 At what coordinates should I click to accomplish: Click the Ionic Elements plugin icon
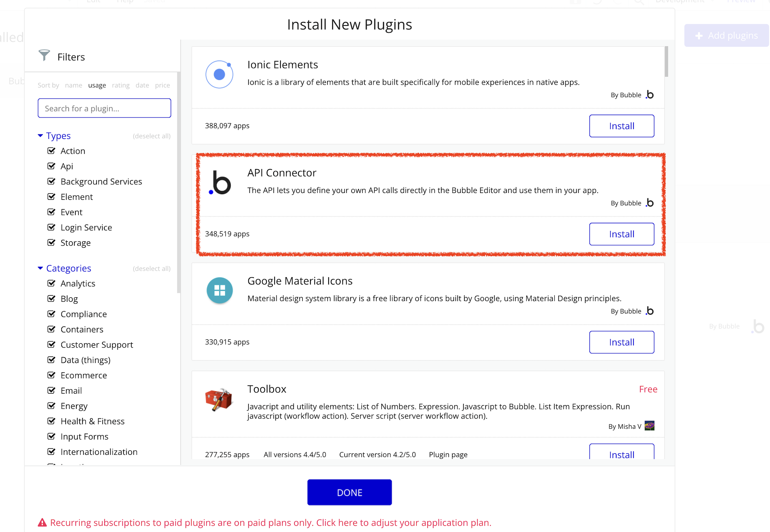point(219,74)
